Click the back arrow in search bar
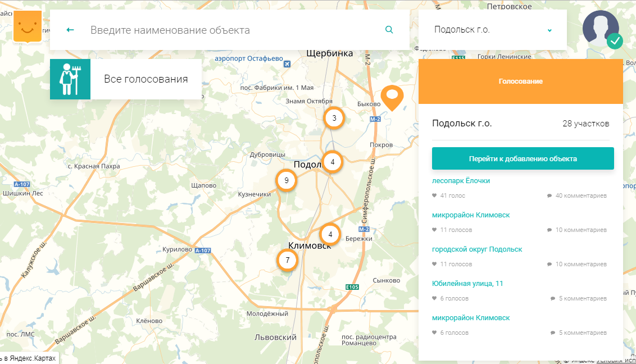Image resolution: width=636 pixels, height=364 pixels. (x=70, y=30)
